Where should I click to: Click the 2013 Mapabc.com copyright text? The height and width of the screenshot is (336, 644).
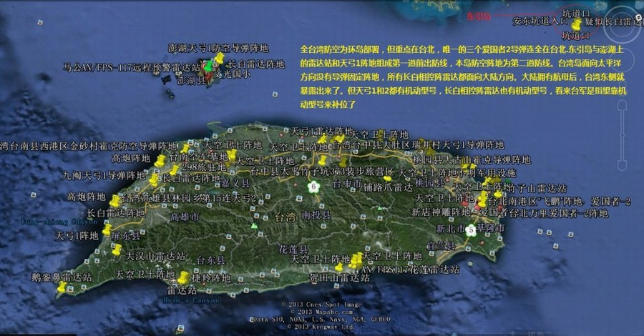[x=316, y=312]
